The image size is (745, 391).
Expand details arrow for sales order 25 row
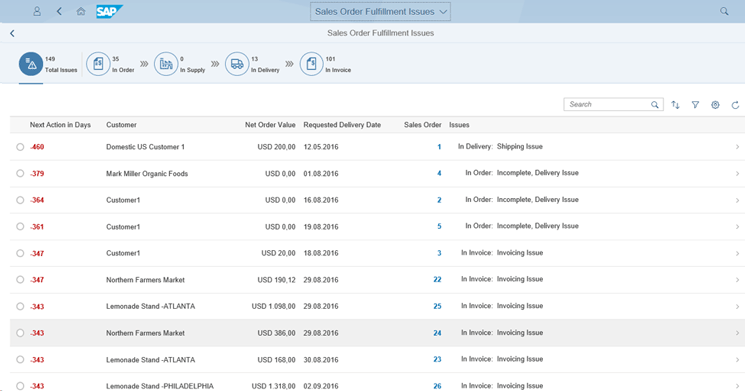pos(737,306)
